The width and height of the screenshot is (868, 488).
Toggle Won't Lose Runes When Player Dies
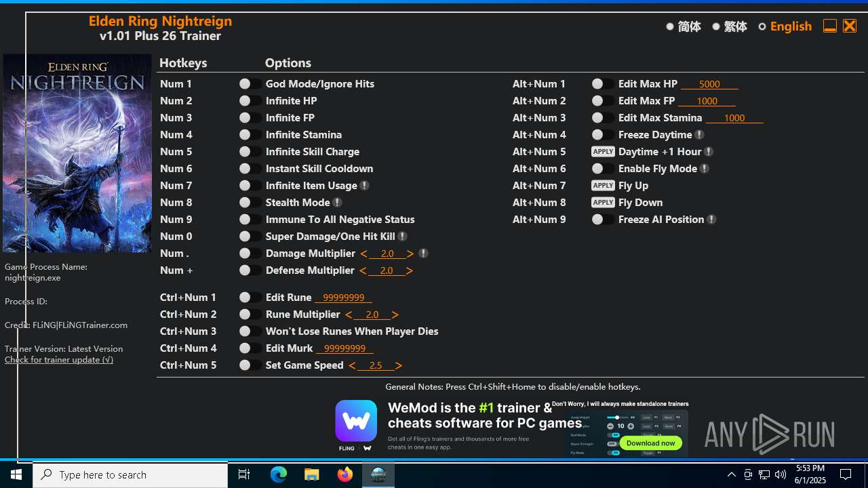(250, 331)
